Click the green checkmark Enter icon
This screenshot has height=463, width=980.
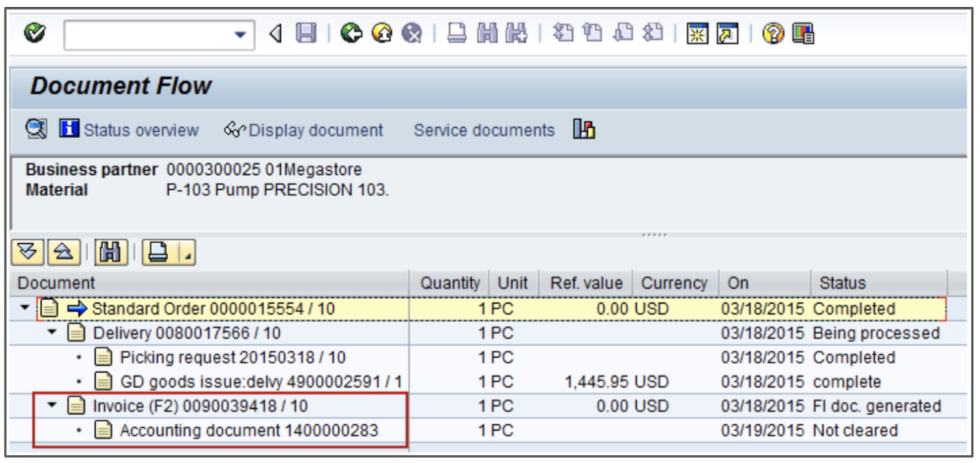tap(33, 34)
